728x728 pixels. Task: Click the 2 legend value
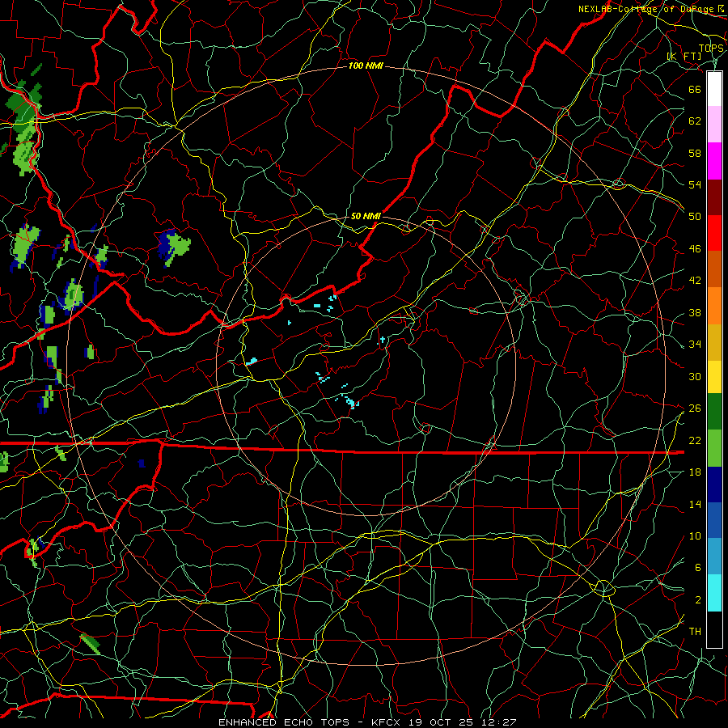coord(697,600)
